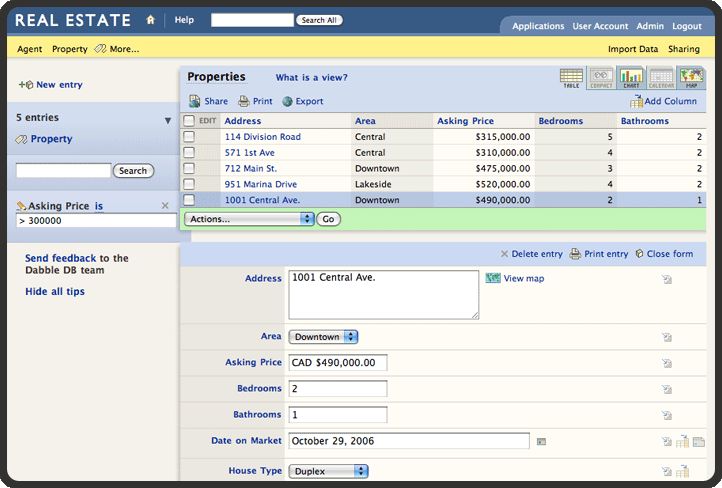
Task: Expand the Area dropdown showing Downtown
Action: (323, 337)
